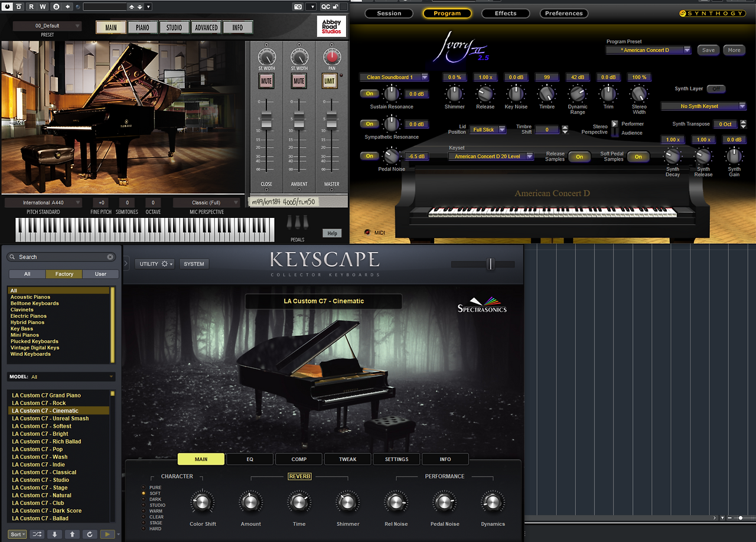Toggle Pedal Noise On button in Ivory

click(x=370, y=156)
